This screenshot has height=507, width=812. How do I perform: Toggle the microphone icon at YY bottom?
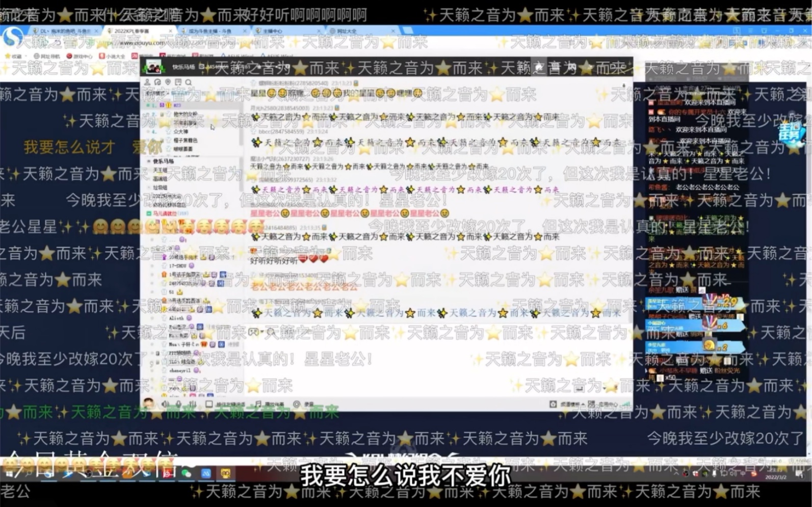tap(178, 404)
